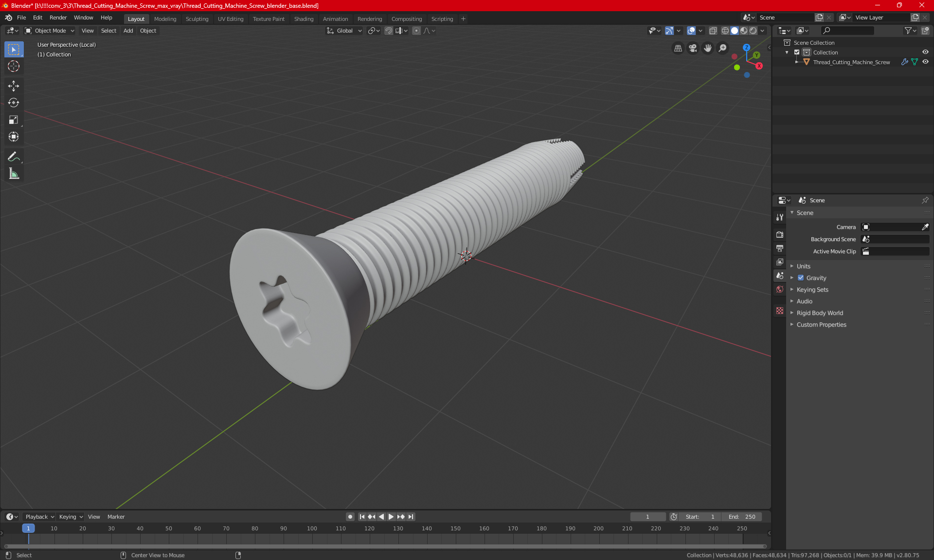Pick the Measure tool

click(14, 174)
